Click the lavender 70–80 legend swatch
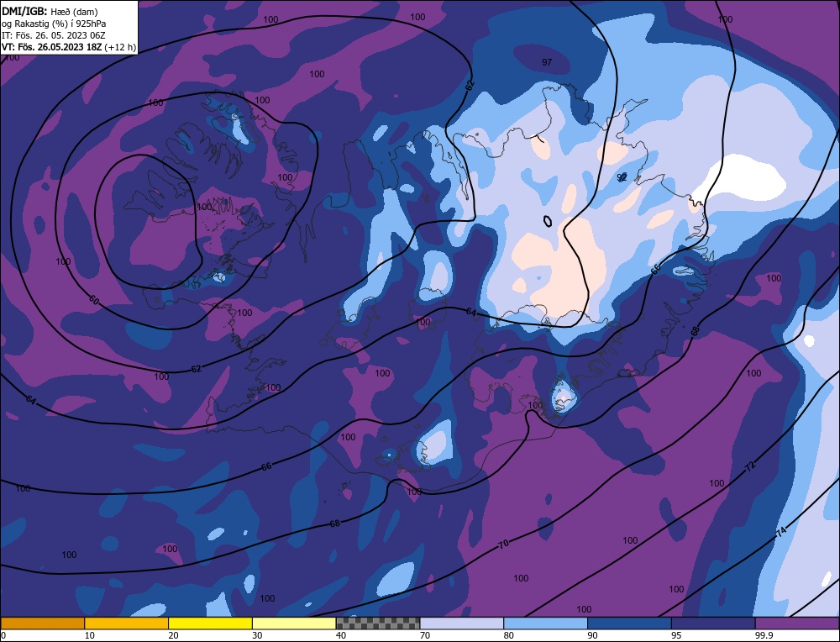The image size is (840, 642). [462, 623]
